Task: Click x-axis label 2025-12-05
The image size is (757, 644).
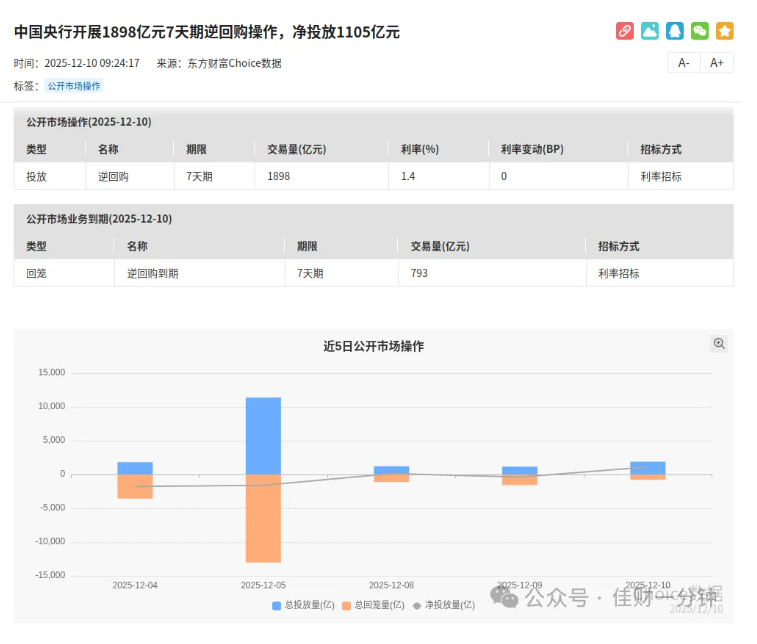Action: click(x=263, y=585)
